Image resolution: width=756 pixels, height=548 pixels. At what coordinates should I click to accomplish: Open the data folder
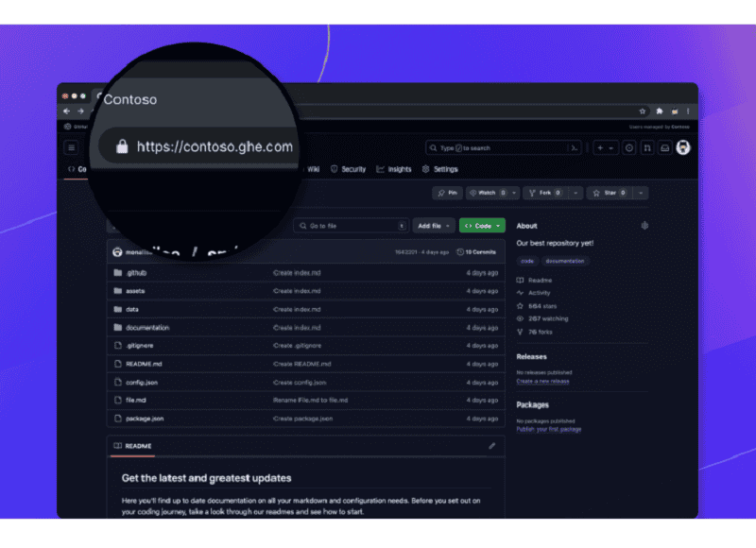[132, 309]
